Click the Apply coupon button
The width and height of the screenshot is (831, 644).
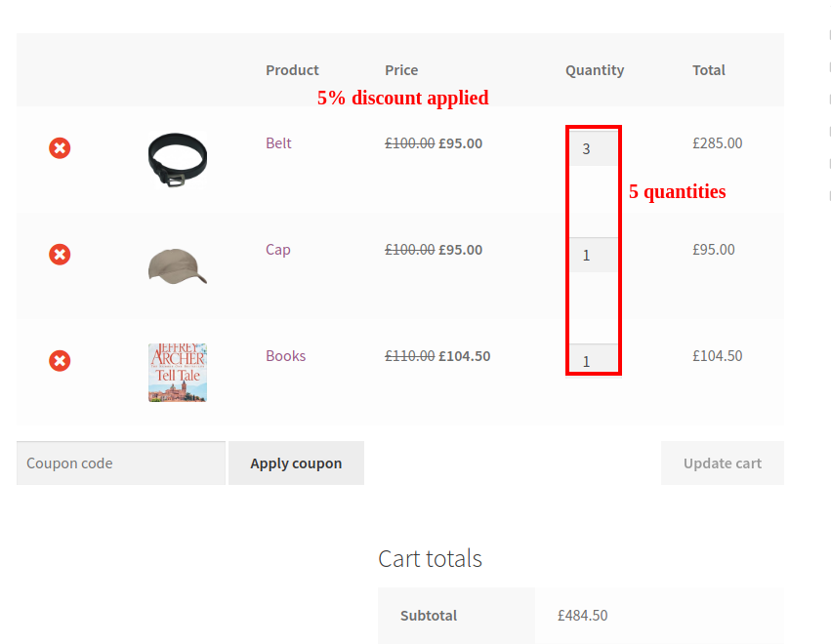[296, 463]
